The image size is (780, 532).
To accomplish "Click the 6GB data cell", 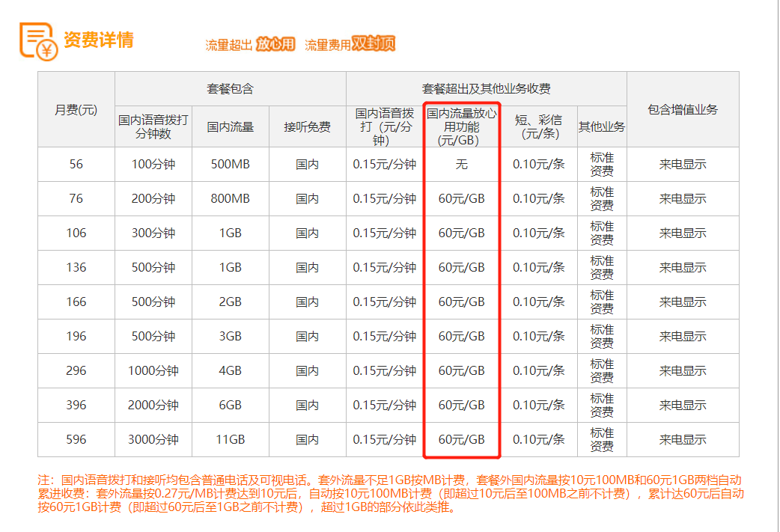I will (231, 405).
